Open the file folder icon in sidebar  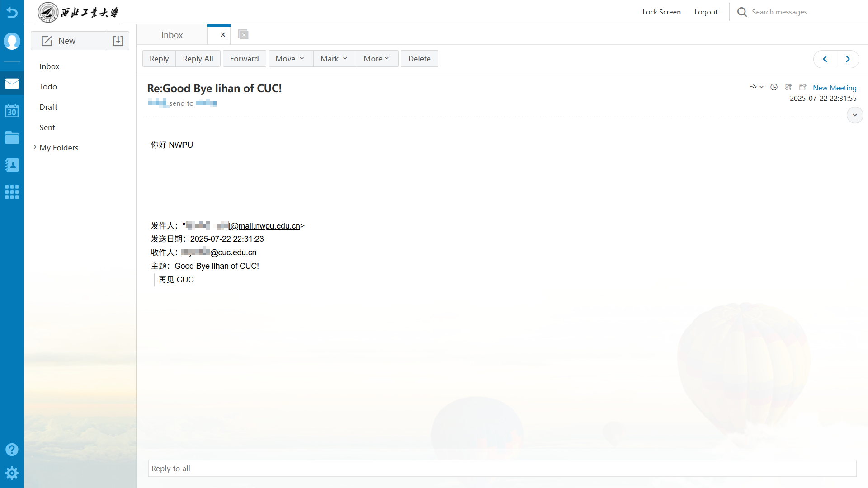[12, 138]
